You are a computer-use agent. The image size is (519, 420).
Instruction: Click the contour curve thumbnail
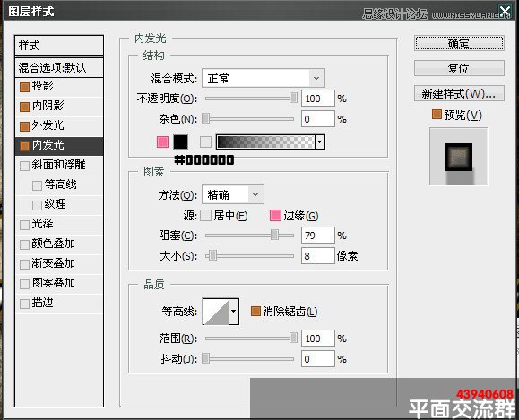[216, 312]
